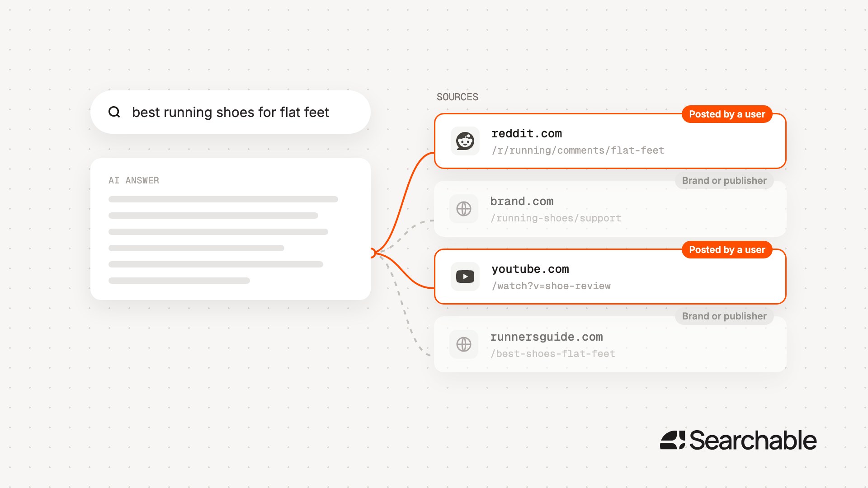Click the "Posted by a user" badge on youtube.com
This screenshot has height=488, width=868.
pos(727,250)
